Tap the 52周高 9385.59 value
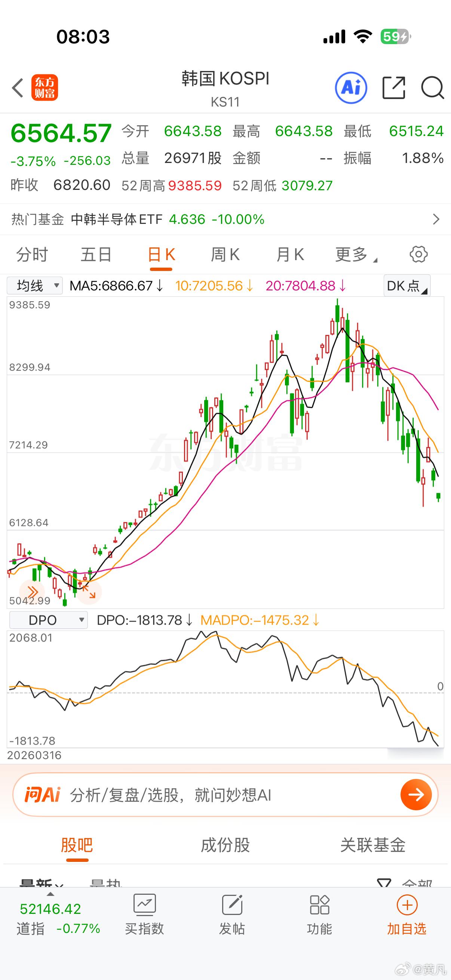 coord(195,185)
